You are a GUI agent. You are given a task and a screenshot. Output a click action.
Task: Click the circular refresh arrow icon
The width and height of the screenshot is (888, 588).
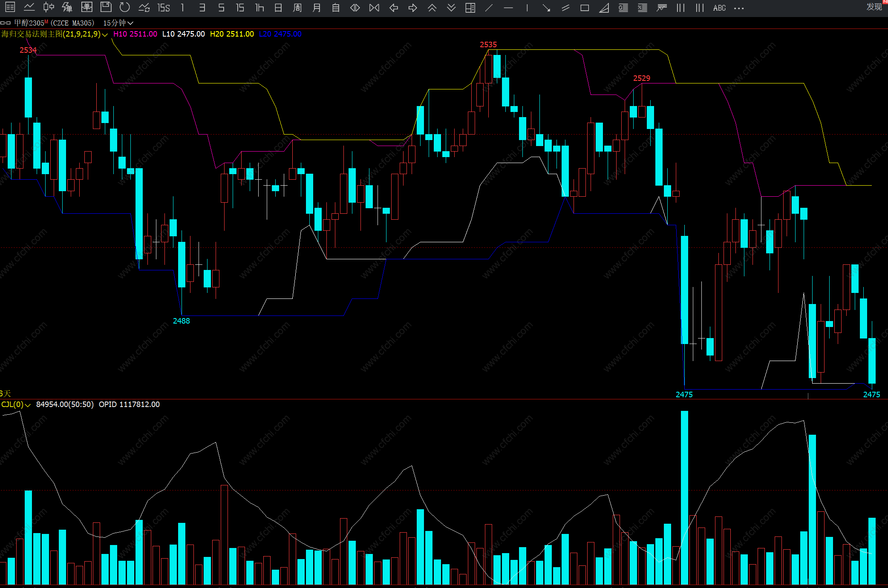click(x=125, y=7)
